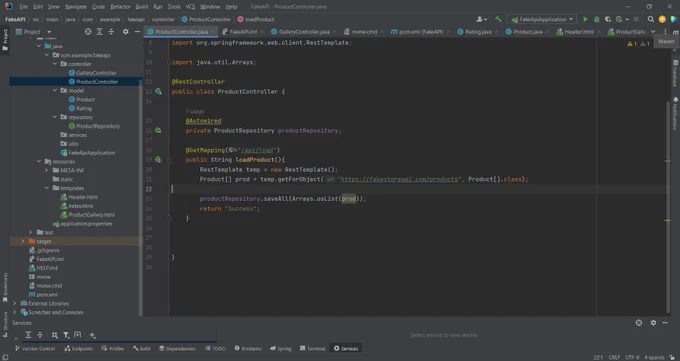Image resolution: width=680 pixels, height=361 pixels.
Task: Open the Terminal tool window
Action: (313, 348)
